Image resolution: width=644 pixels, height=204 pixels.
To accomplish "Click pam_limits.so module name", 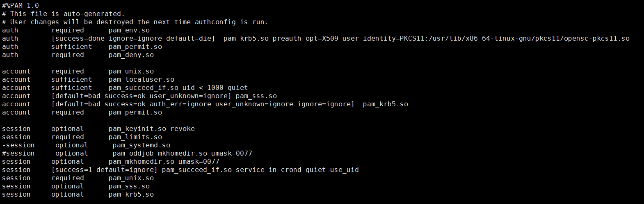I will tap(135, 137).
